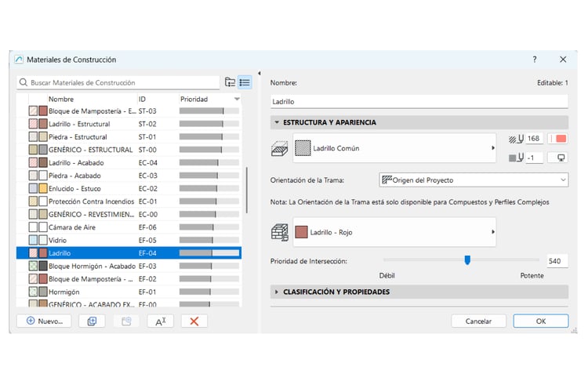
Task: Select the GENÉRICO - ESTRUCTURAL row
Action: pos(129,150)
